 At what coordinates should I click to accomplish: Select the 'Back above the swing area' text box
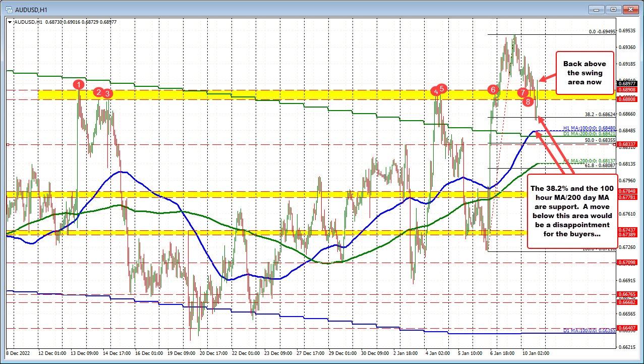pos(584,73)
